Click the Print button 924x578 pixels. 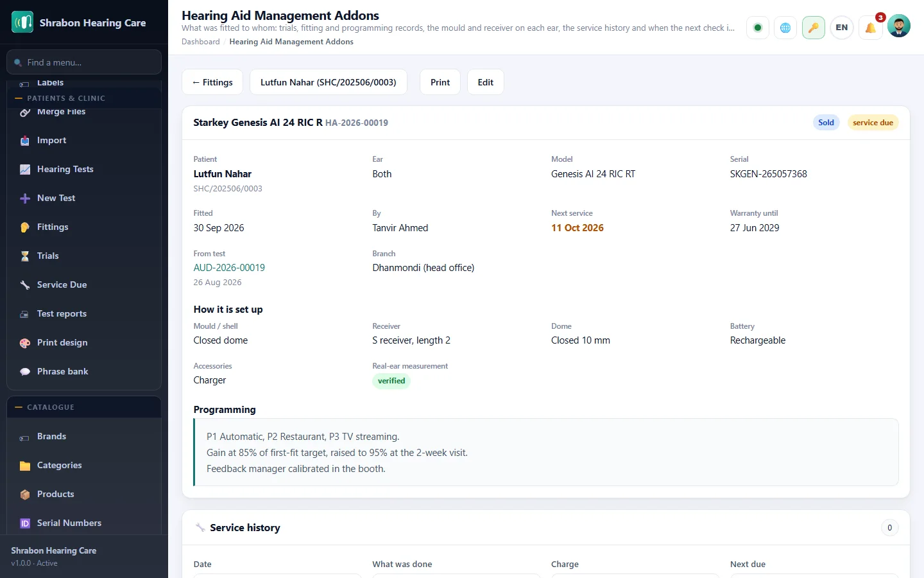[x=440, y=82]
